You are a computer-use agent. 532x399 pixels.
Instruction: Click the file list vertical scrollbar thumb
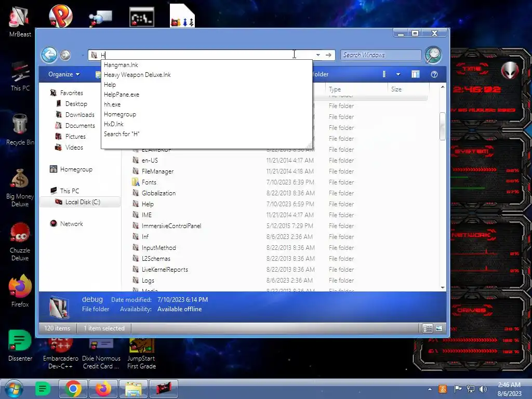(x=443, y=126)
